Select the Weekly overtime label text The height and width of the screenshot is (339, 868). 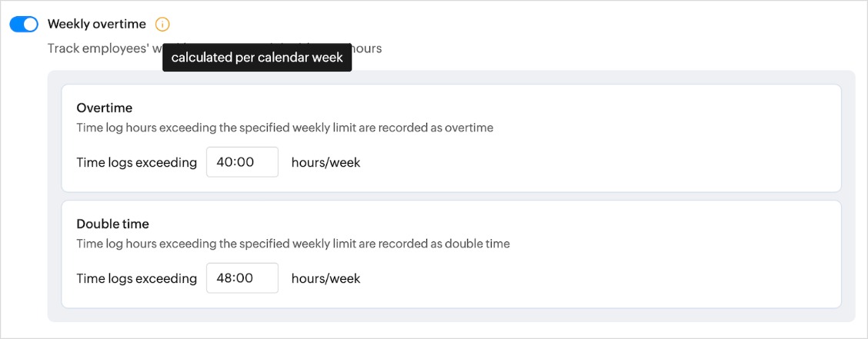pos(97,25)
